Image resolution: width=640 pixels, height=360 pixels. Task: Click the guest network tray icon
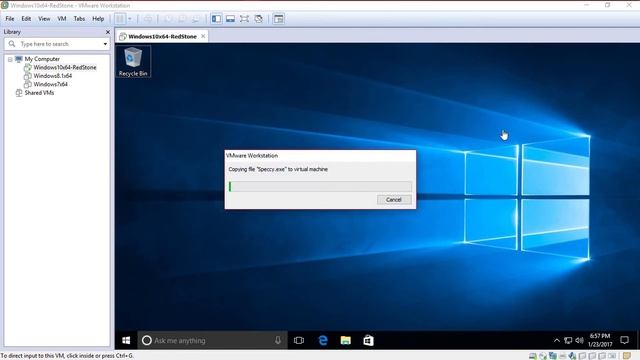coord(568,340)
